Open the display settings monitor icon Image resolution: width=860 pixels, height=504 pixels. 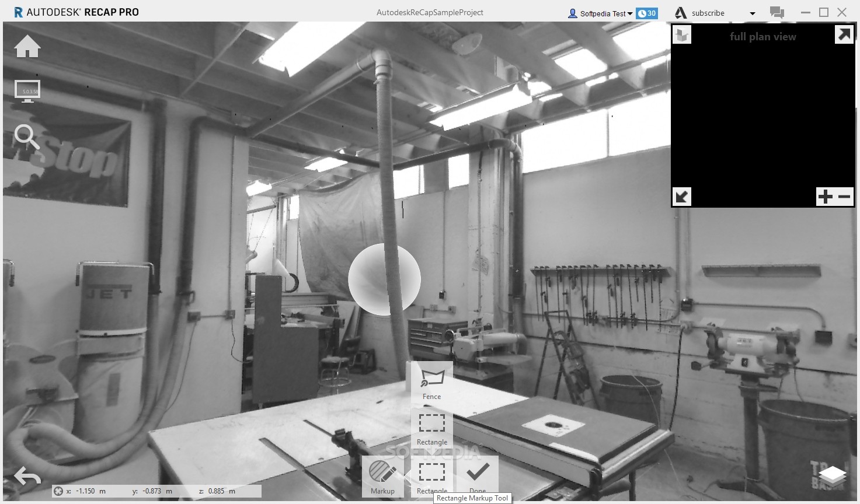[x=27, y=91]
